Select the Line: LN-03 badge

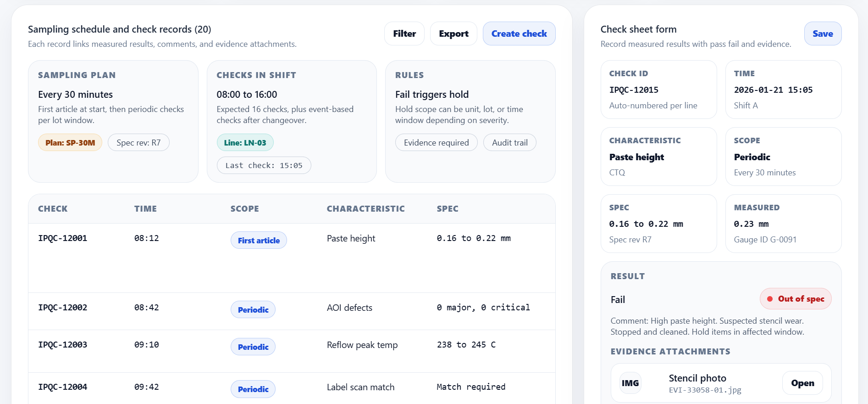click(245, 143)
